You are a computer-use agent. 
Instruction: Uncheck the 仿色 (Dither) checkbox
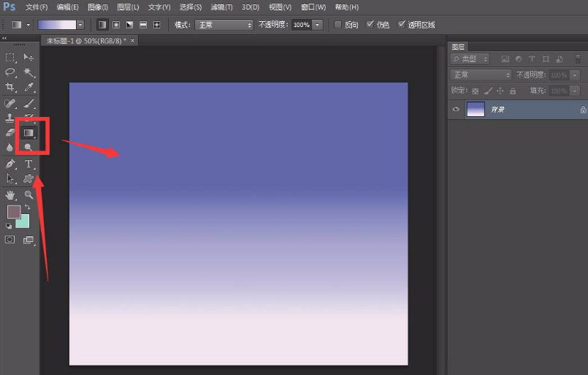coord(370,25)
